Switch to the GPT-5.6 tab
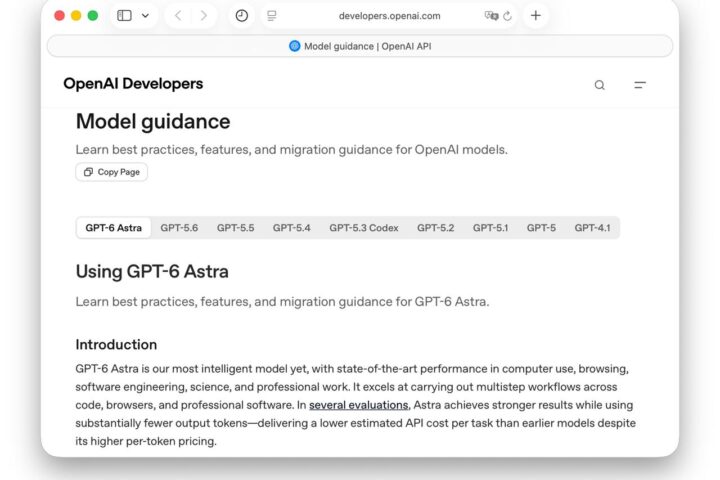Screen dimensions: 720x480 [179, 228]
